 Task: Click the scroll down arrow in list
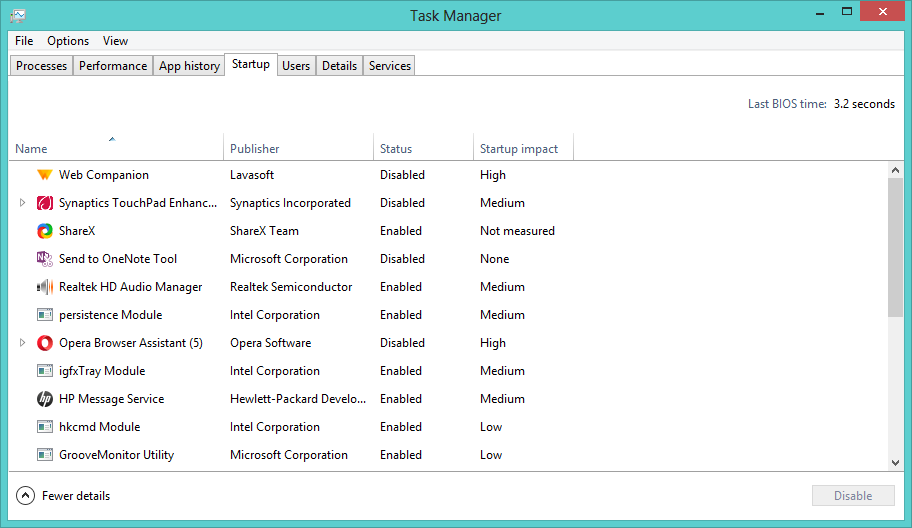895,462
